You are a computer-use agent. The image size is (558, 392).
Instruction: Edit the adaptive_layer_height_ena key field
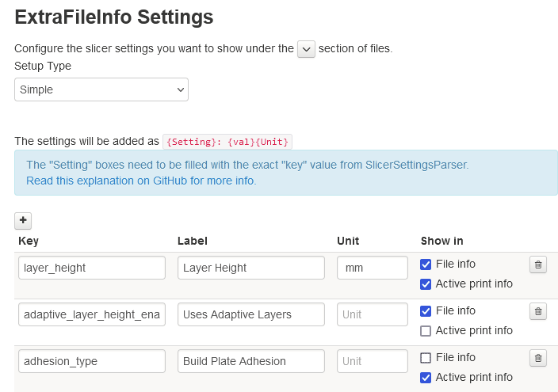click(92, 314)
